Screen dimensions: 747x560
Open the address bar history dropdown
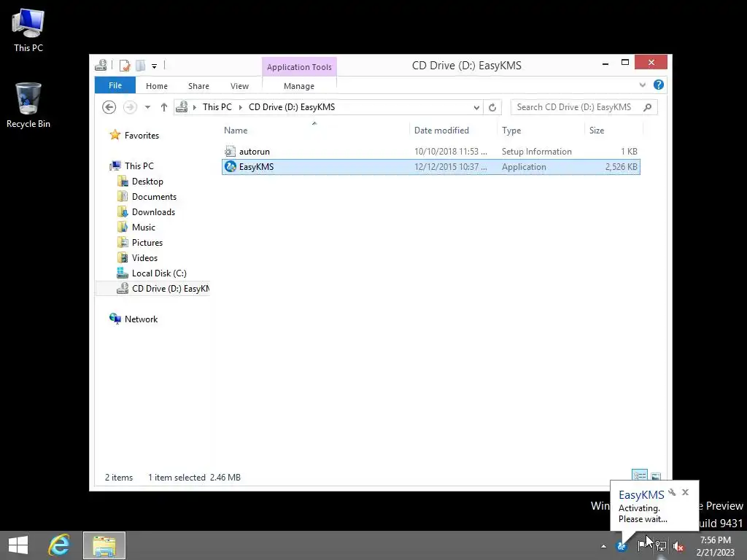(x=476, y=108)
